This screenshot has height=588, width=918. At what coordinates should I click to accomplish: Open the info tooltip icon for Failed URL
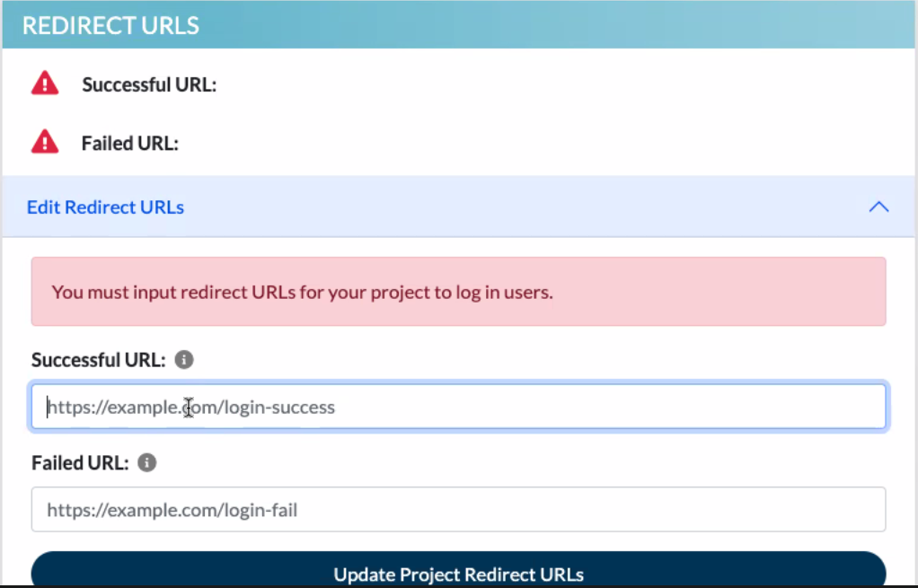(x=146, y=463)
